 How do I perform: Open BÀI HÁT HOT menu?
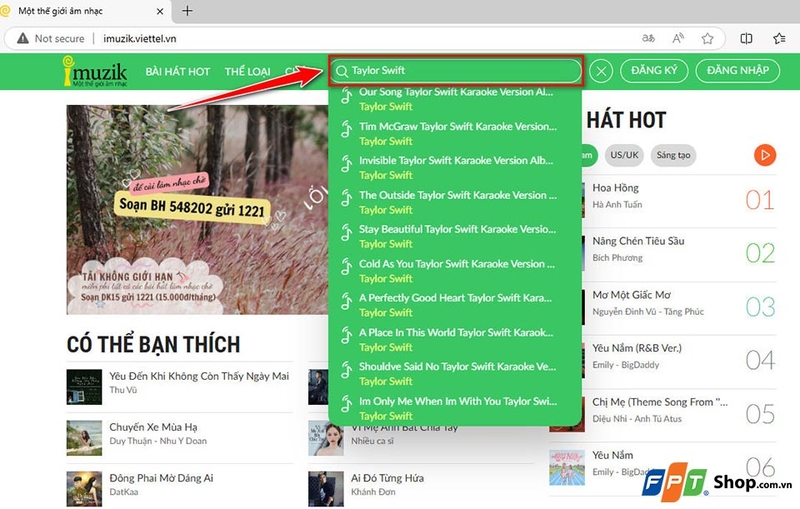pyautogui.click(x=178, y=72)
